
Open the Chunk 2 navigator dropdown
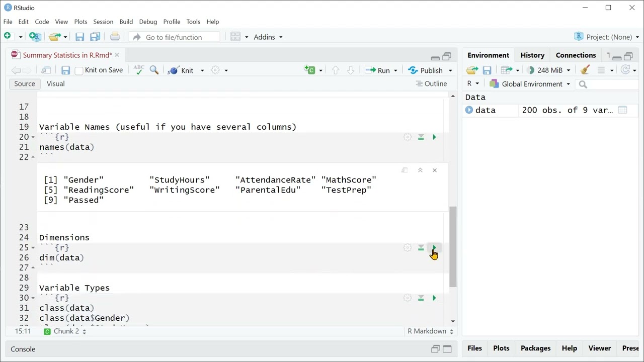tap(65, 331)
